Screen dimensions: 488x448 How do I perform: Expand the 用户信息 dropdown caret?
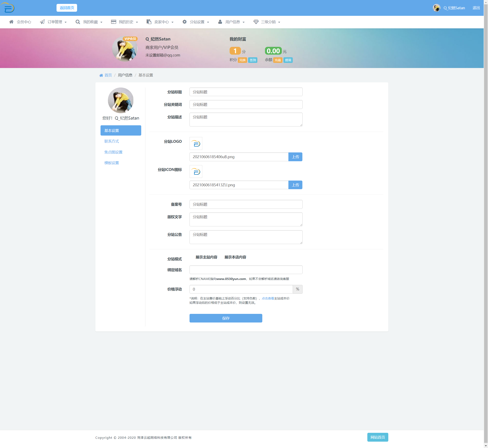[x=244, y=22]
